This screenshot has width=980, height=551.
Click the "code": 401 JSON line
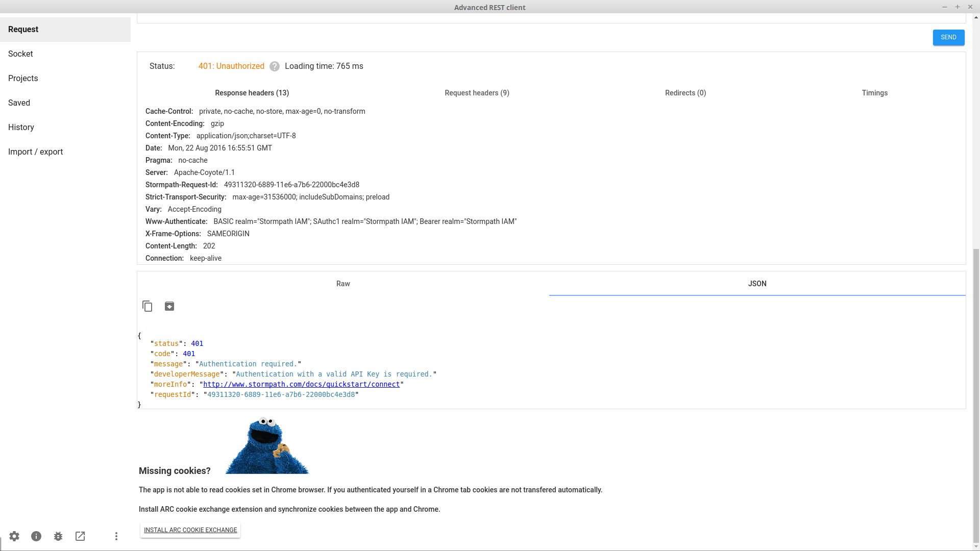(x=173, y=354)
